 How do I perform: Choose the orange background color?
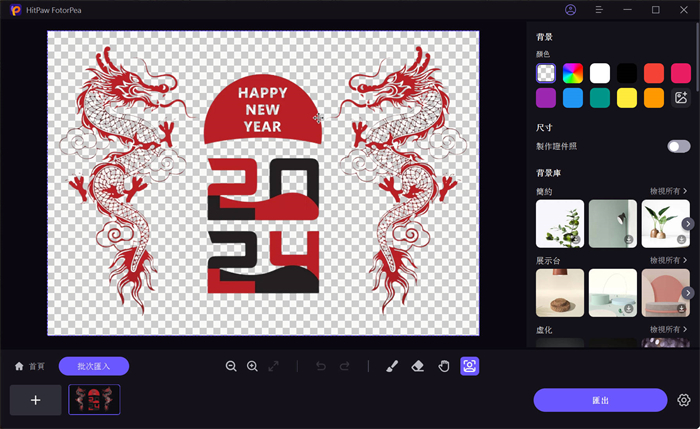pyautogui.click(x=654, y=98)
